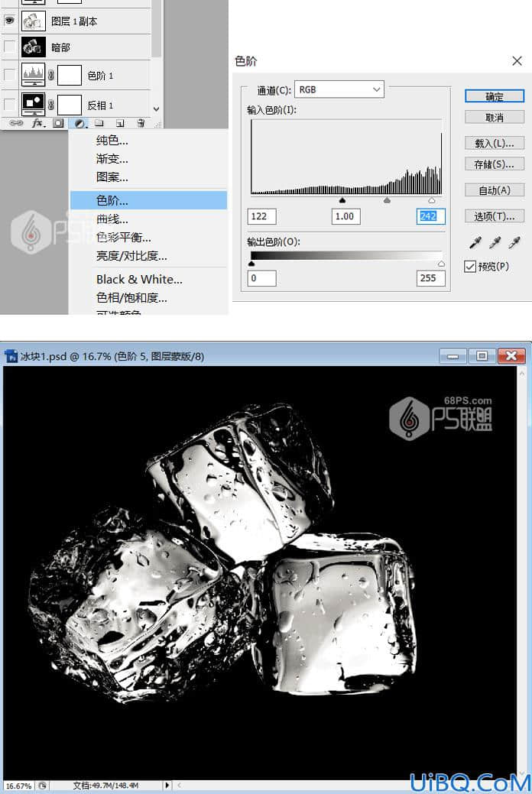Select the 反相 1 layer mask thumbnail
Screen dimensions: 532x794
pos(70,105)
